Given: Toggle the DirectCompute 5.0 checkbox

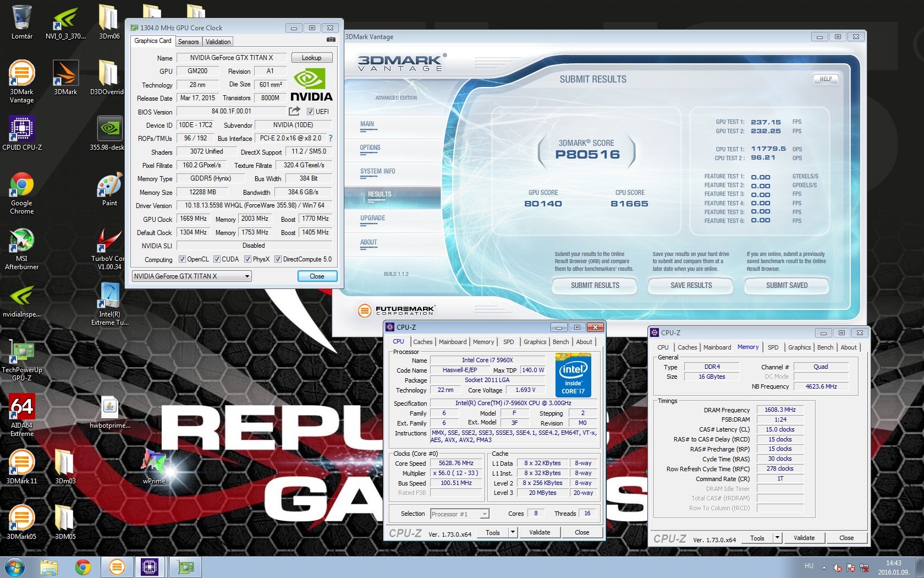Looking at the screenshot, I should (x=278, y=259).
